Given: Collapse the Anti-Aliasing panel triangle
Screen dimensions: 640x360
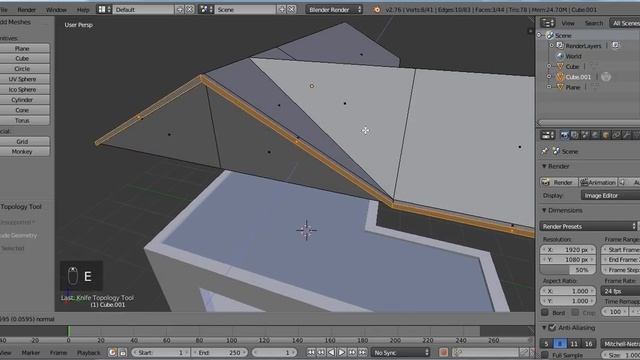Looking at the screenshot, I should 544,328.
